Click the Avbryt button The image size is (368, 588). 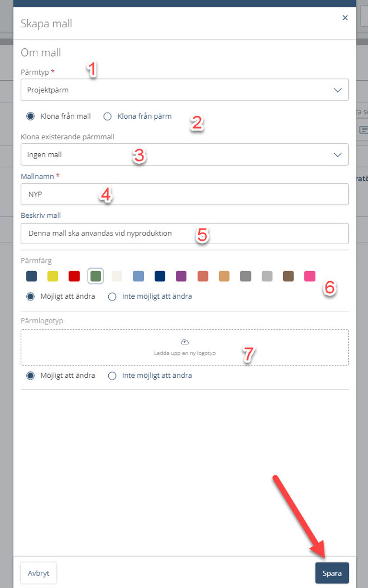point(38,573)
